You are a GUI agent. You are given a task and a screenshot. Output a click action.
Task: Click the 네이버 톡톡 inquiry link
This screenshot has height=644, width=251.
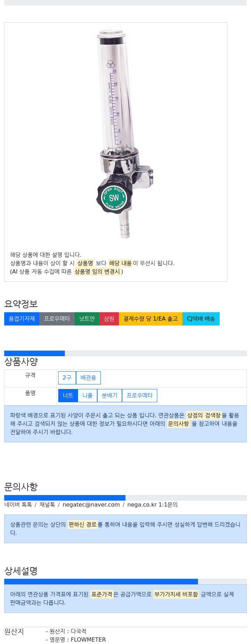[18, 504]
